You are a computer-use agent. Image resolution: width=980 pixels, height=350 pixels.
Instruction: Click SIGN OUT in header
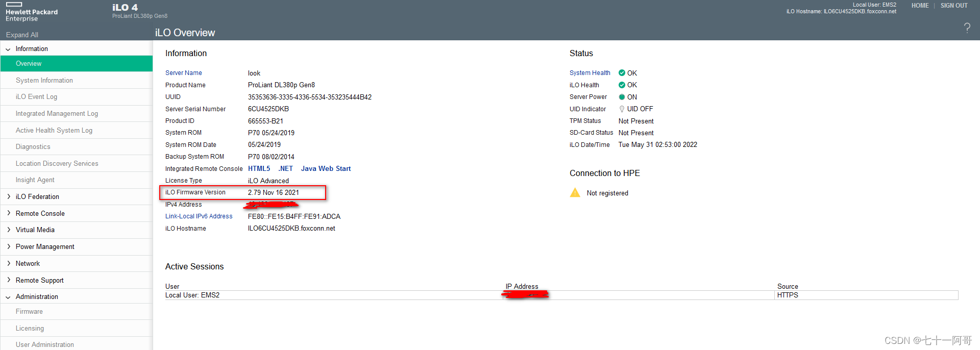point(954,6)
